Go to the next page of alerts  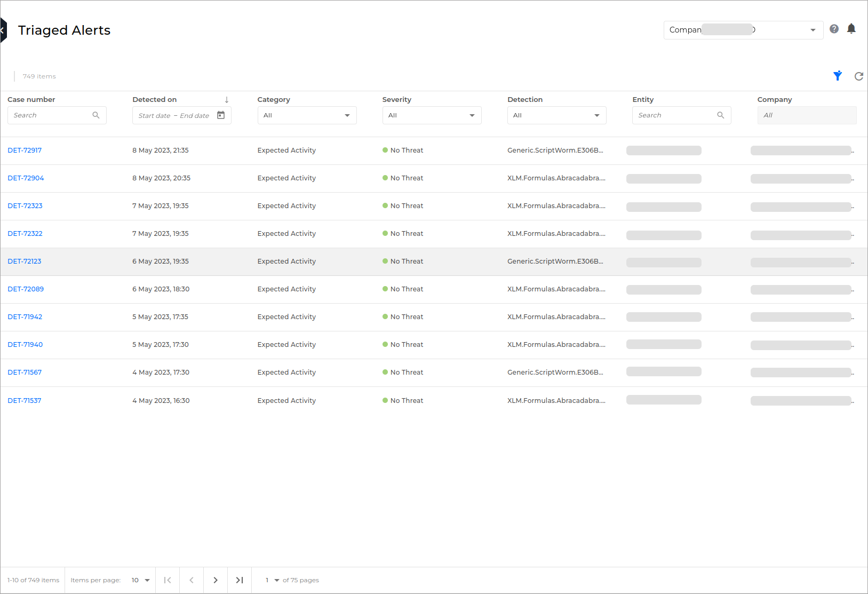point(216,580)
